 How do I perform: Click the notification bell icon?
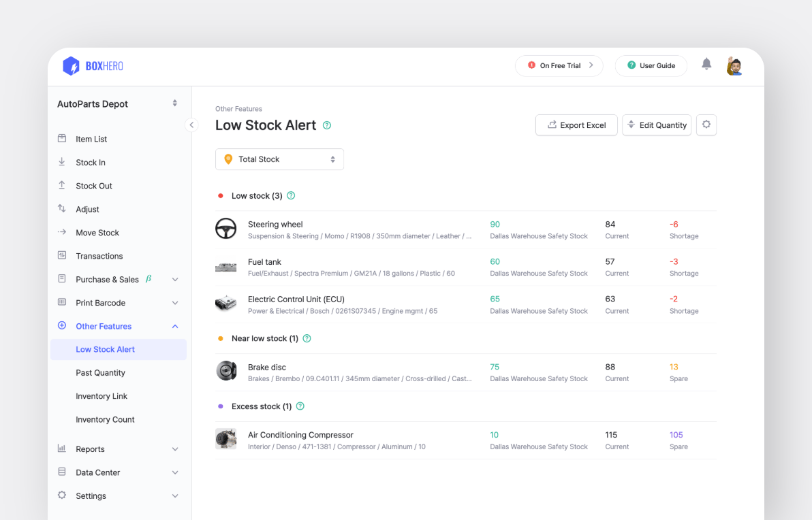pos(706,64)
